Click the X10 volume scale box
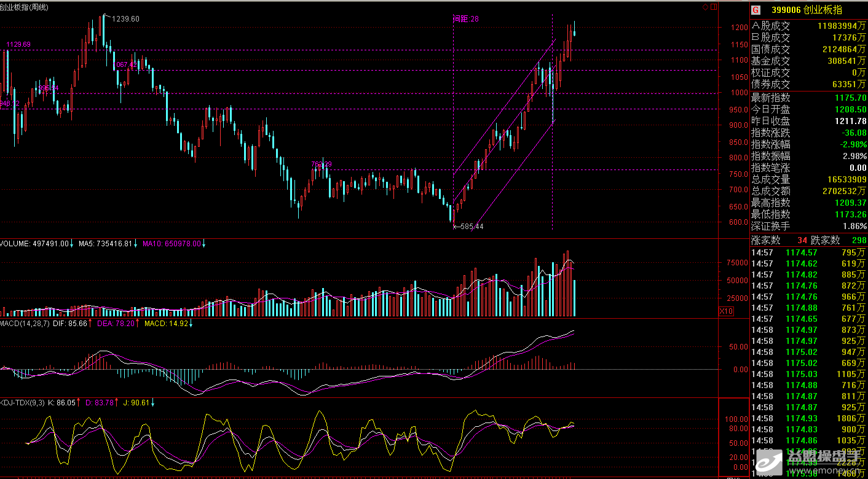 point(726,311)
